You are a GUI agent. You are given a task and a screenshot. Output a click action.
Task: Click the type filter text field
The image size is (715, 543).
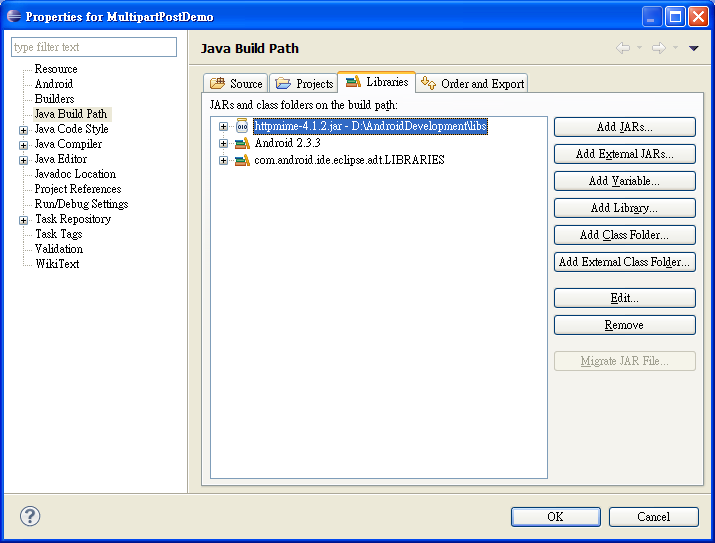point(94,47)
